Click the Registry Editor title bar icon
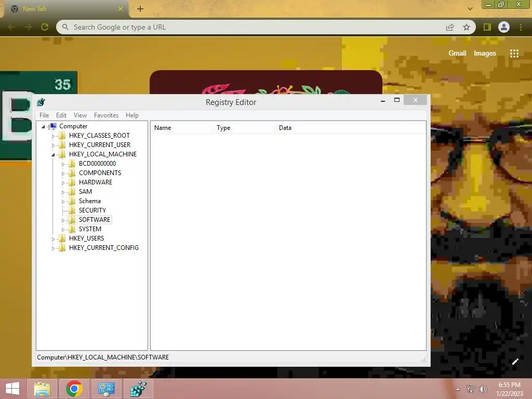This screenshot has width=532, height=399. (x=41, y=102)
